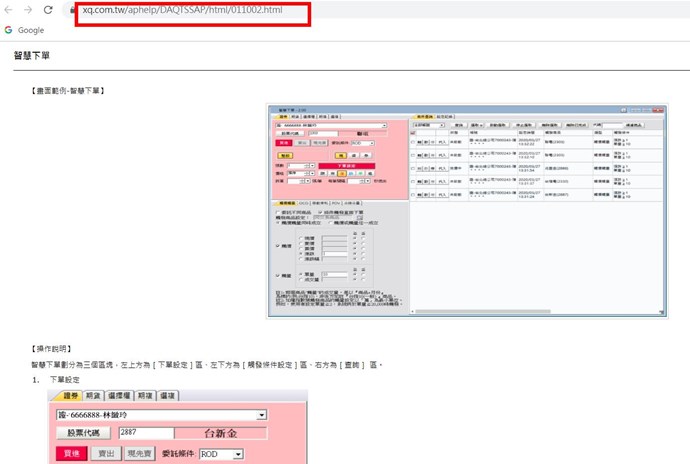
Task: Click the 現先賣 button
Action: pyautogui.click(x=139, y=453)
